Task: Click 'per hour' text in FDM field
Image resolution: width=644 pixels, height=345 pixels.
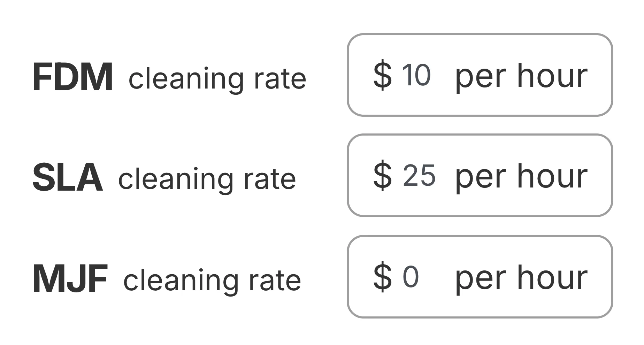Action: point(521,76)
